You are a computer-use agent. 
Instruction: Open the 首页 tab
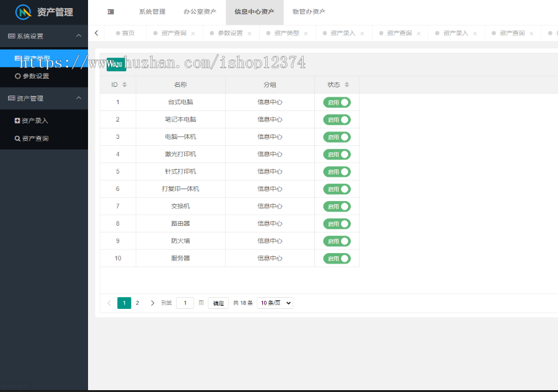coord(125,33)
